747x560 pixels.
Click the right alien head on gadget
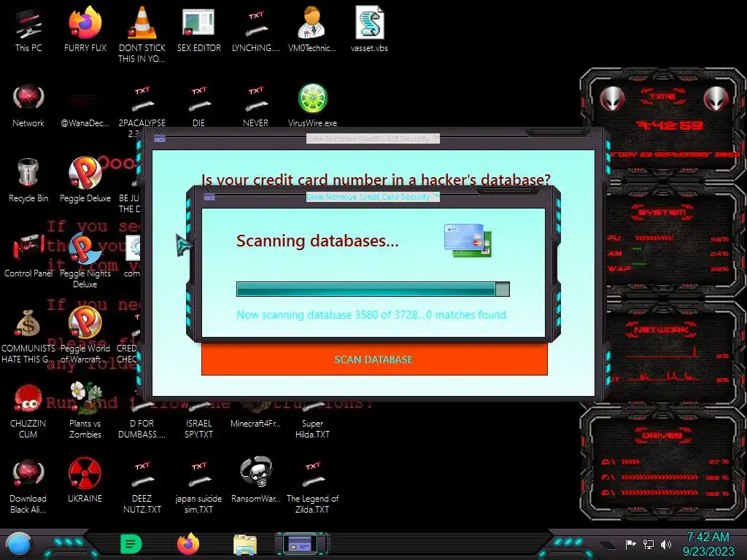pos(716,98)
